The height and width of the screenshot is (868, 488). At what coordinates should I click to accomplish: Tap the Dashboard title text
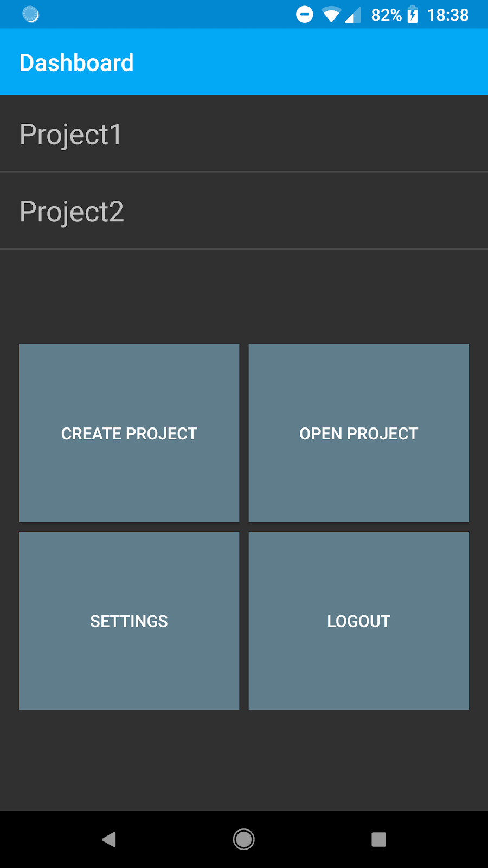click(x=76, y=63)
